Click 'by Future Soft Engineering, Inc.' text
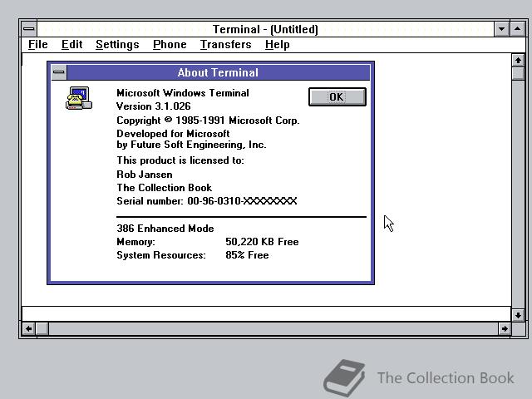This screenshot has width=532, height=399. [191, 145]
